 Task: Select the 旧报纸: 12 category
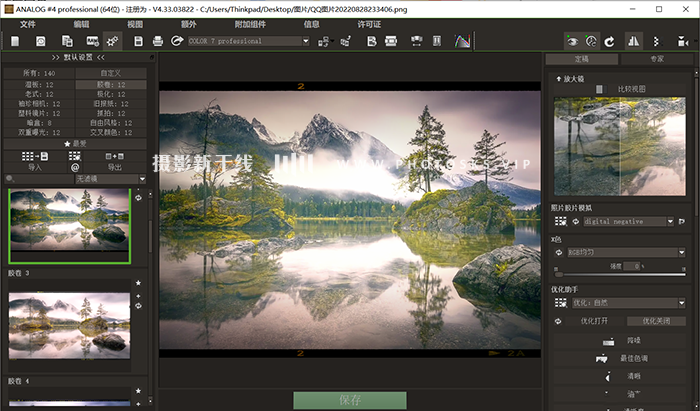111,104
